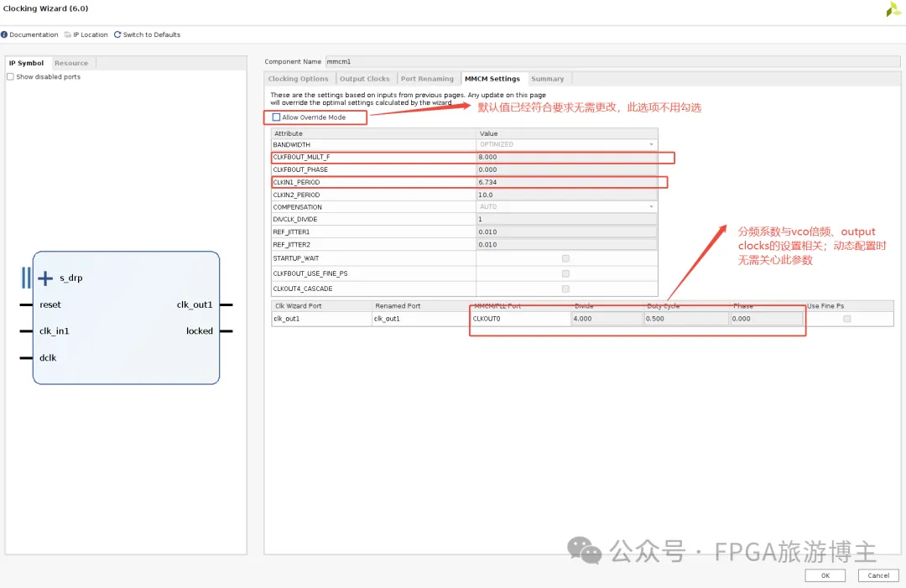Open the Port Renaming tab

pos(427,79)
